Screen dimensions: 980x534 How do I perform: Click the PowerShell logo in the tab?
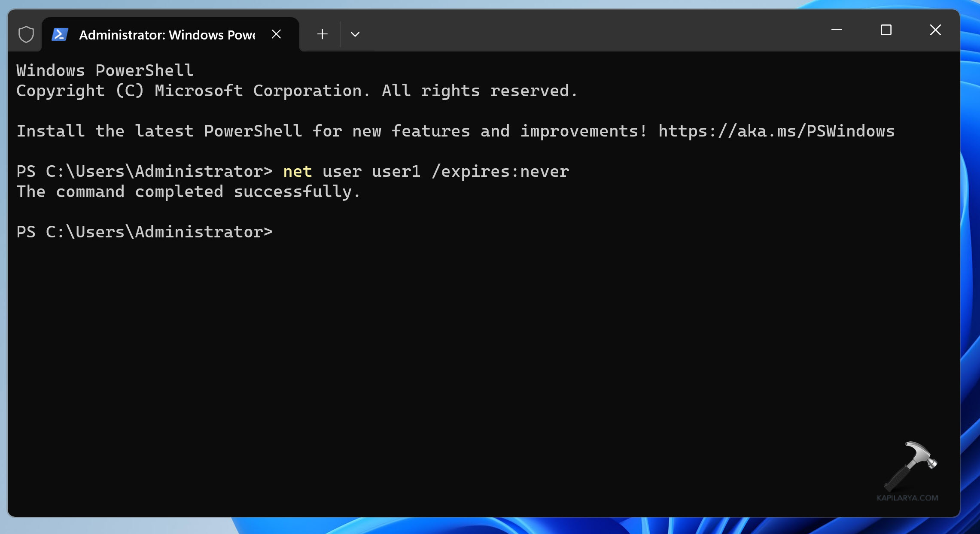[60, 34]
